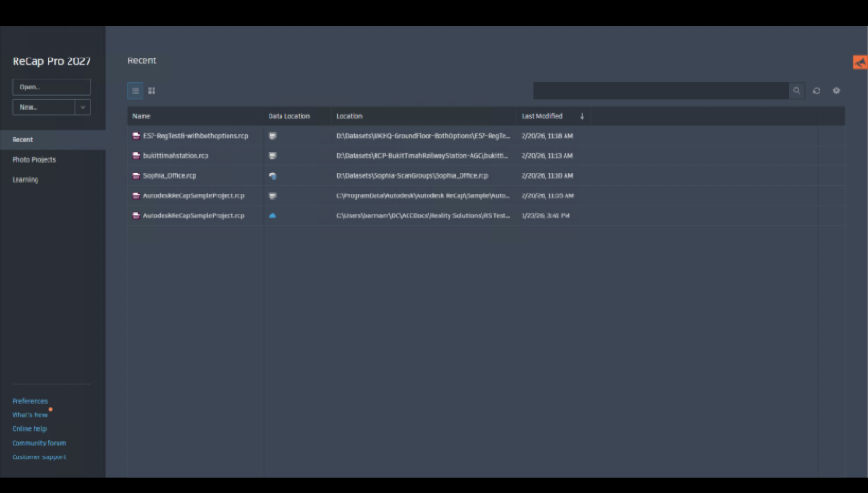Open Customer support link

point(38,457)
